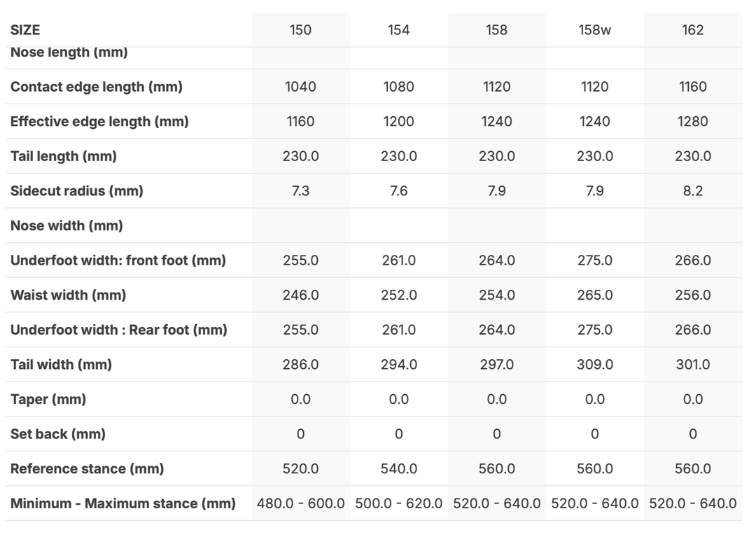Click the Tail width value 286.0

coord(300,365)
